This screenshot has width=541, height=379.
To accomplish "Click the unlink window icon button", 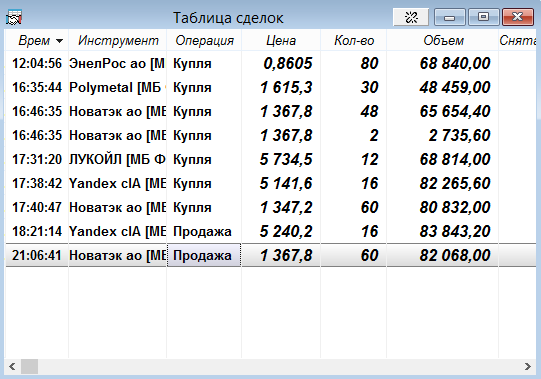I will [x=411, y=17].
